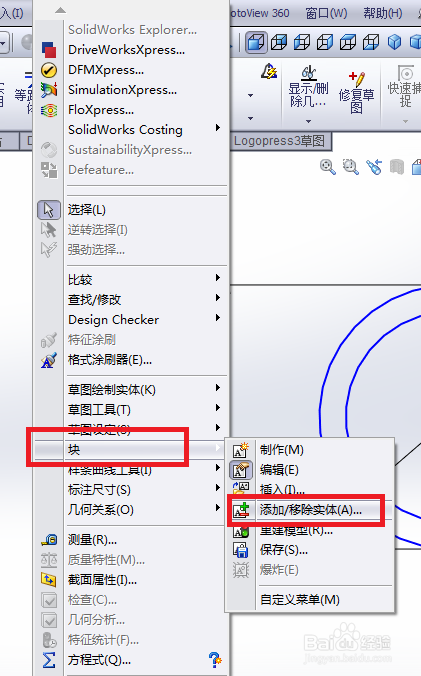Click 显示/删除几何关系 toolbar button
421x676 pixels.
pos(308,87)
